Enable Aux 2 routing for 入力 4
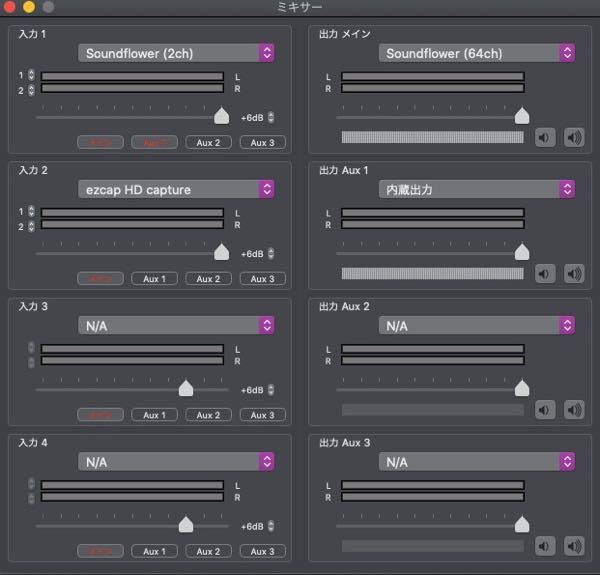The width and height of the screenshot is (600, 575). [x=208, y=551]
